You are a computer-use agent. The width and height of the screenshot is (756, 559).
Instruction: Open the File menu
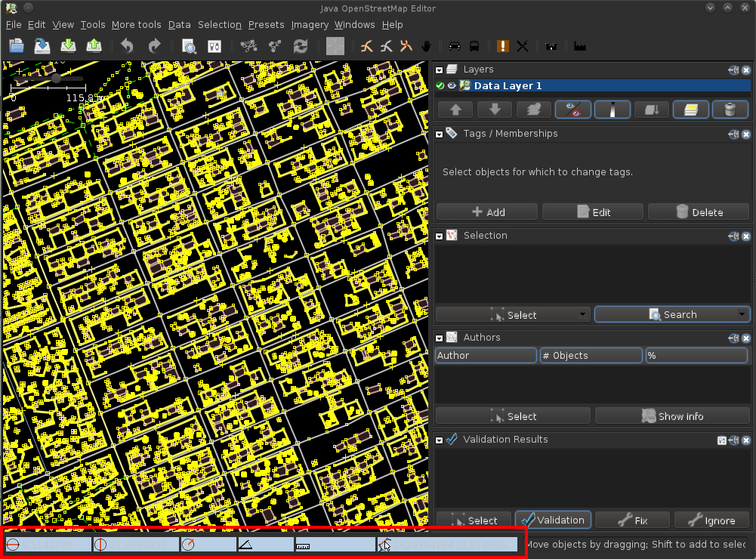[x=14, y=25]
